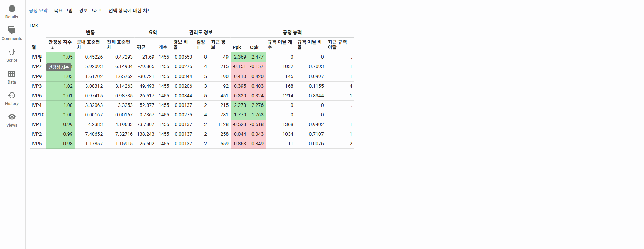Click the 공정 능력 group header
Image resolution: width=644 pixels, height=249 pixels.
[292, 33]
